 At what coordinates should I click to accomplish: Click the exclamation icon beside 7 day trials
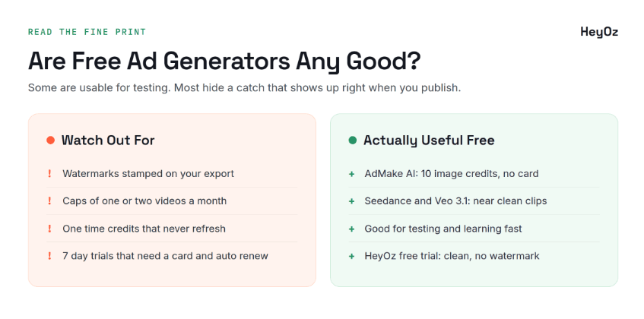[x=49, y=256]
